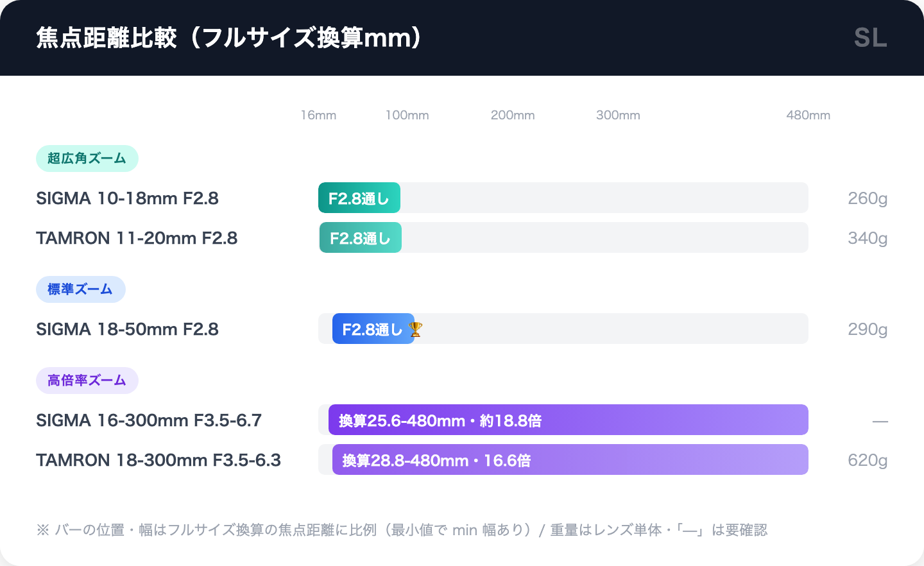Click the 焦点距離比較 header title
Image resolution: width=924 pixels, height=566 pixels.
pyautogui.click(x=229, y=38)
